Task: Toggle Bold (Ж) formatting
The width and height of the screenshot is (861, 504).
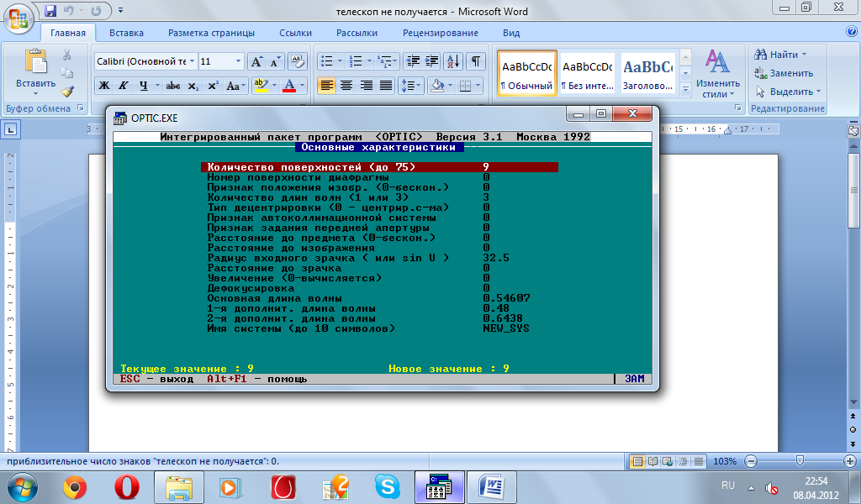Action: (x=103, y=86)
